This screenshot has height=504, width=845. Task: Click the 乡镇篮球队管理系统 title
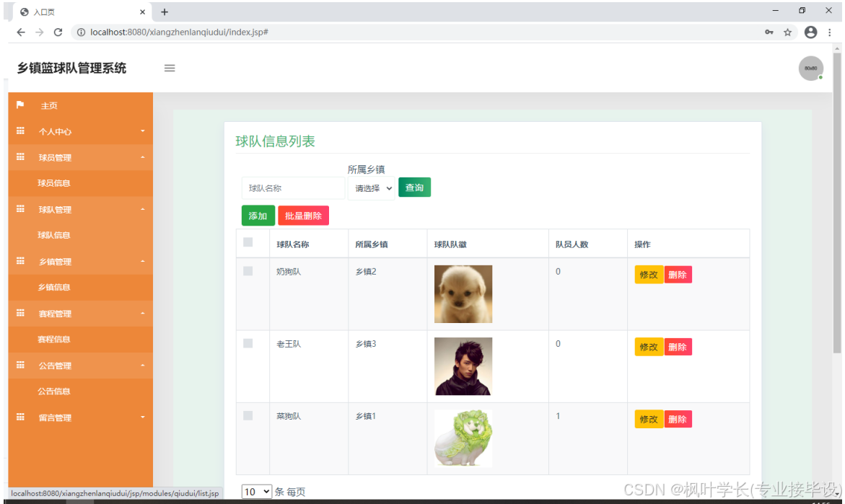pos(71,68)
